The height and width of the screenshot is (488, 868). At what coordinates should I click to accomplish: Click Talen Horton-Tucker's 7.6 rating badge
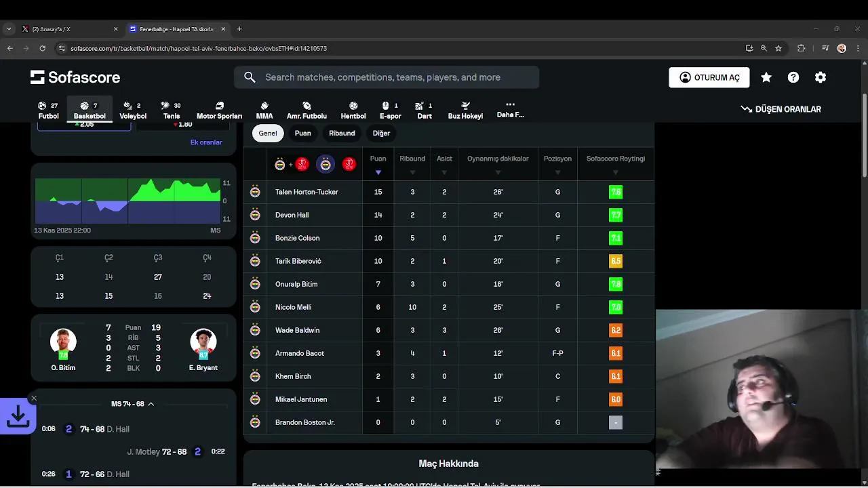pos(616,192)
